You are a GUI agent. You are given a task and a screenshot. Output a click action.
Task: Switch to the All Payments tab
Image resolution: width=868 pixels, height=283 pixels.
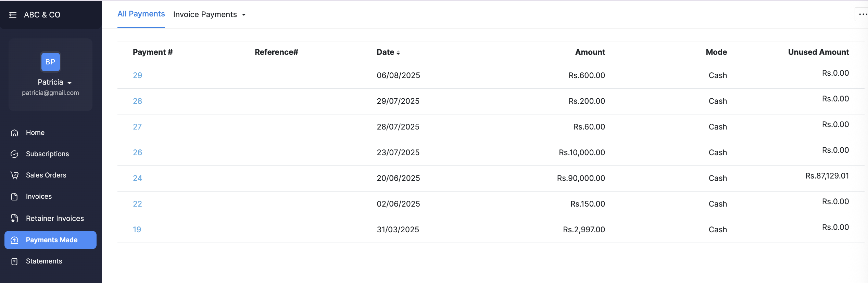(x=141, y=14)
